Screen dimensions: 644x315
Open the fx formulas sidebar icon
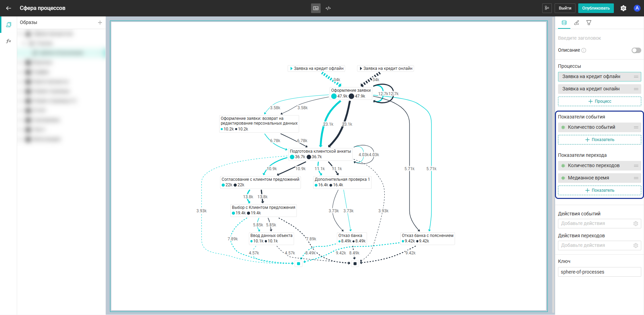pyautogui.click(x=9, y=41)
